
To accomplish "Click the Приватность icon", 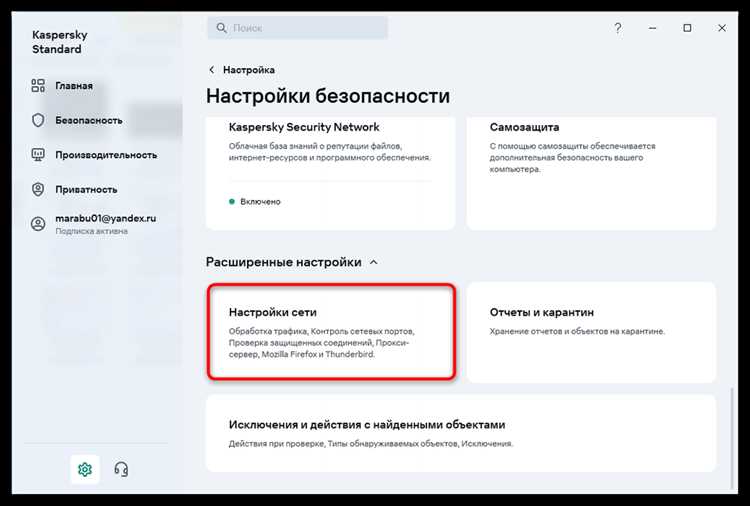I will (38, 189).
